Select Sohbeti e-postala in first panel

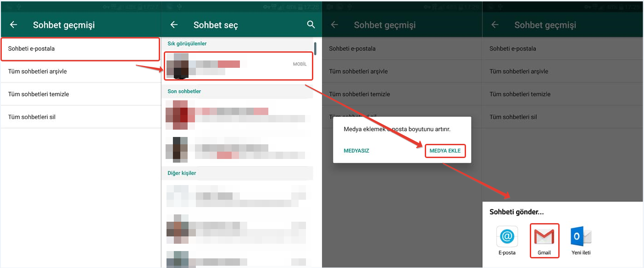coord(80,49)
